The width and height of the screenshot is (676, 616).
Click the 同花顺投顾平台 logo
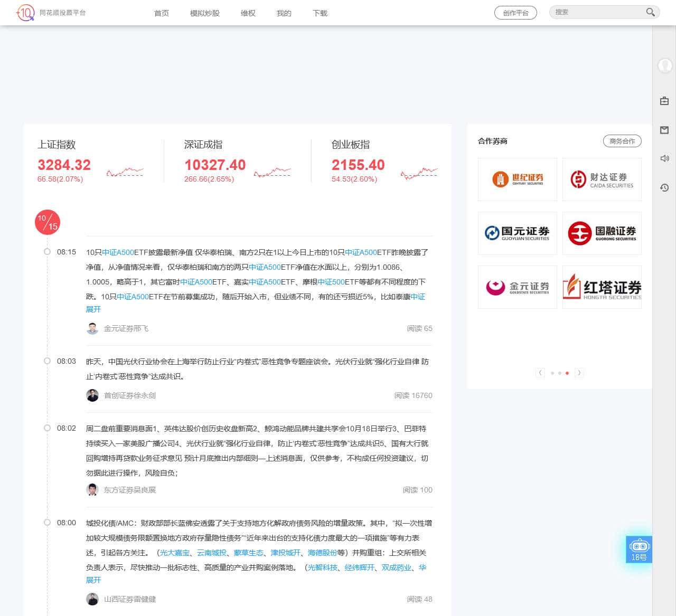[x=51, y=13]
